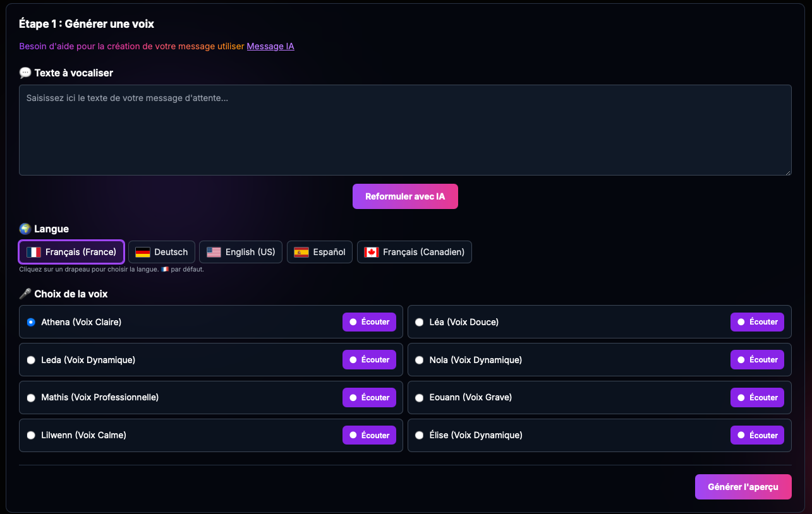Listen to the Eouann voice sample
This screenshot has height=514, width=812.
[x=757, y=398]
